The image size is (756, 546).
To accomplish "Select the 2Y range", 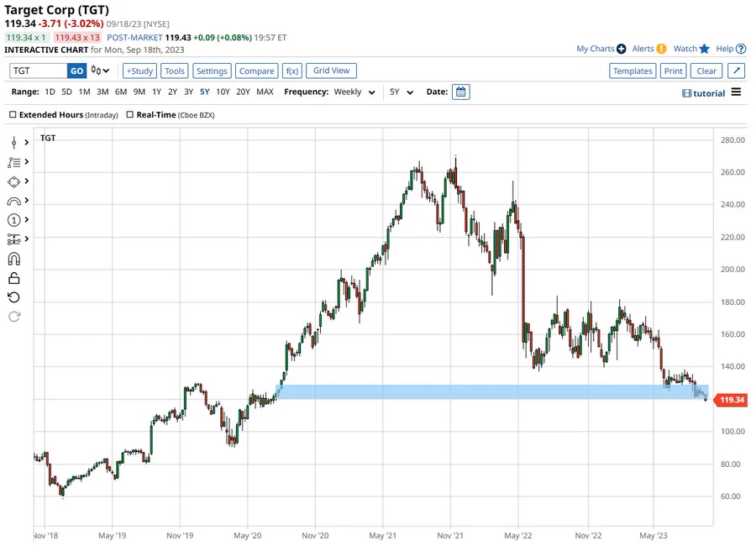I will click(x=172, y=92).
